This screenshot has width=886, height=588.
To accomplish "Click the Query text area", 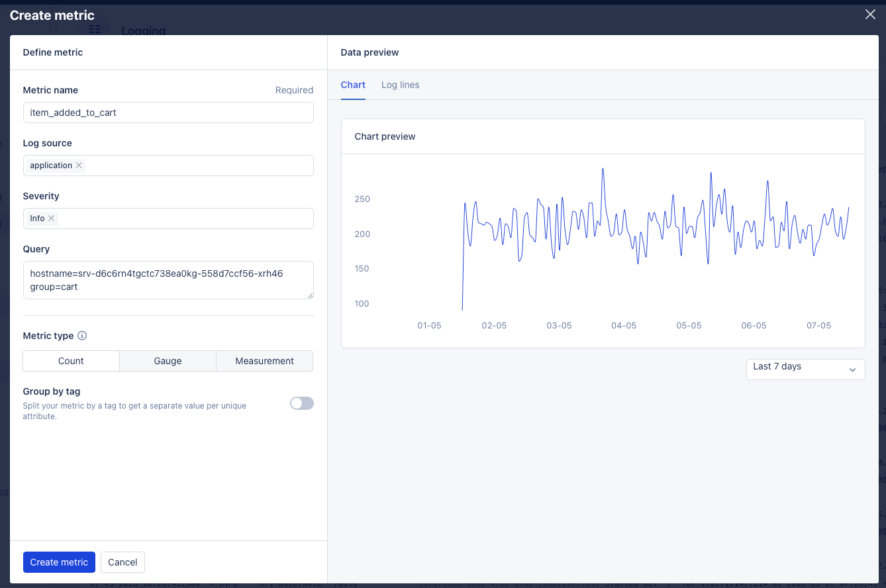I will click(x=168, y=280).
